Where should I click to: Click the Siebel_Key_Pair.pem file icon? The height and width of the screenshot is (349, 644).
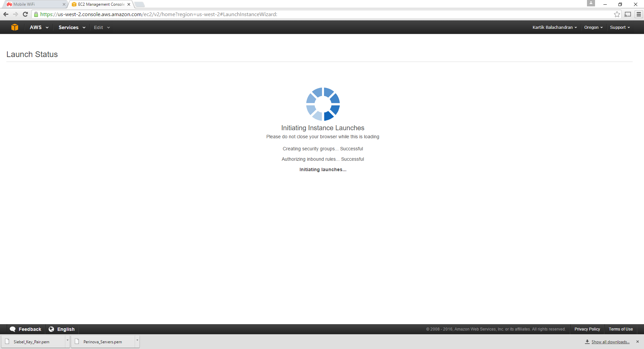[x=7, y=342]
